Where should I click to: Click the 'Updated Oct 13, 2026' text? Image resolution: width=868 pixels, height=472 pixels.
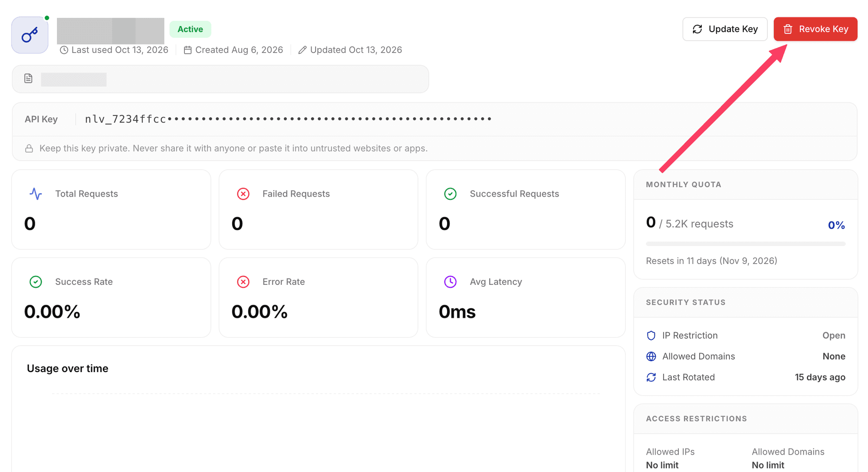point(356,50)
